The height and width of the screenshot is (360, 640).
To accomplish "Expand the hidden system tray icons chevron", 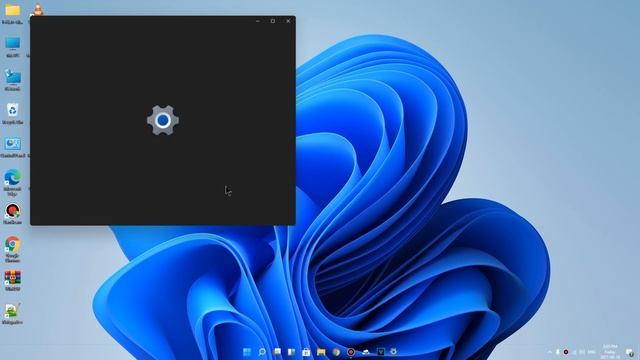I will tap(550, 352).
